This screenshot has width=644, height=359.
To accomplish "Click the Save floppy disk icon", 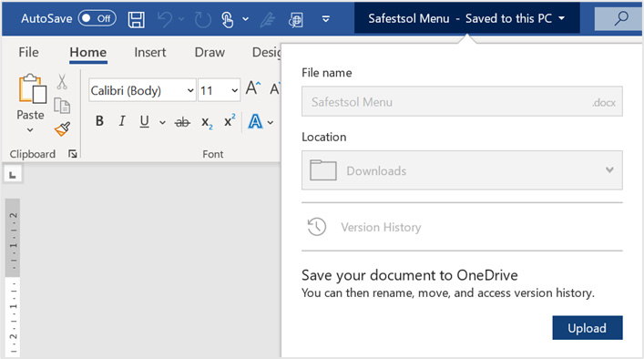I will pos(136,19).
